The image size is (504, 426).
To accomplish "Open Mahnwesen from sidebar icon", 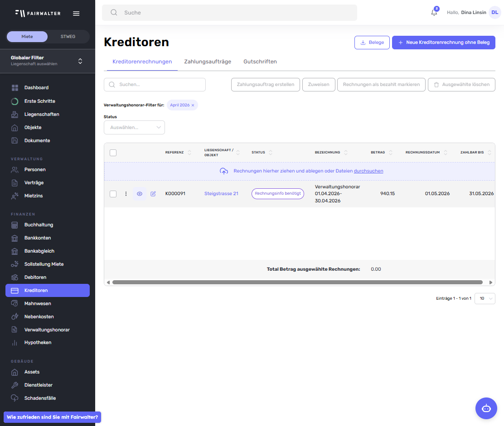I will coord(15,304).
